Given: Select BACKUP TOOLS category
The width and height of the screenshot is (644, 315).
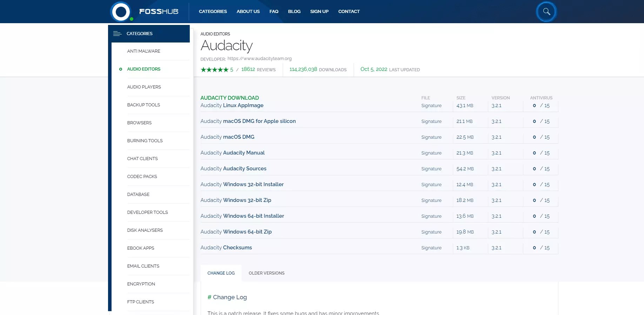Looking at the screenshot, I should [x=143, y=105].
